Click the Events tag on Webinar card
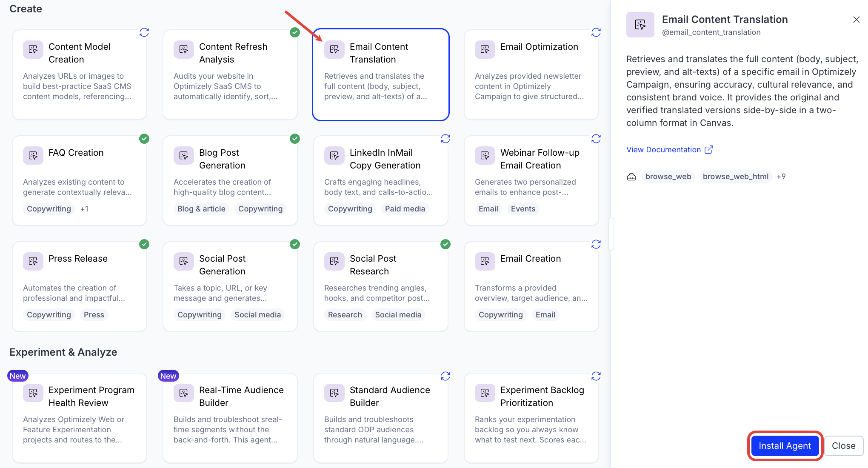Screen dimensions: 868x468 coord(523,209)
